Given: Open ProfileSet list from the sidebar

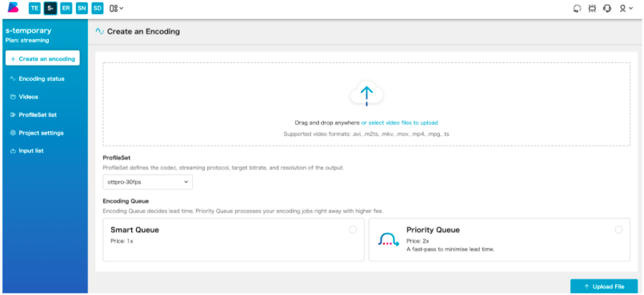Looking at the screenshot, I should (x=38, y=114).
